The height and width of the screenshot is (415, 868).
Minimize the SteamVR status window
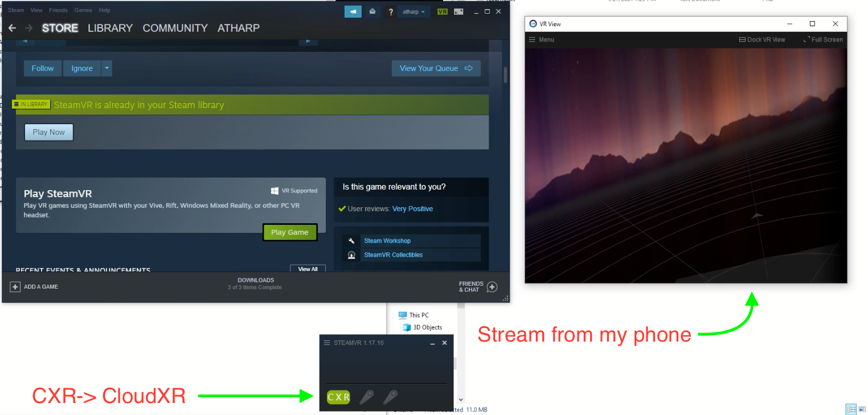pyautogui.click(x=432, y=343)
